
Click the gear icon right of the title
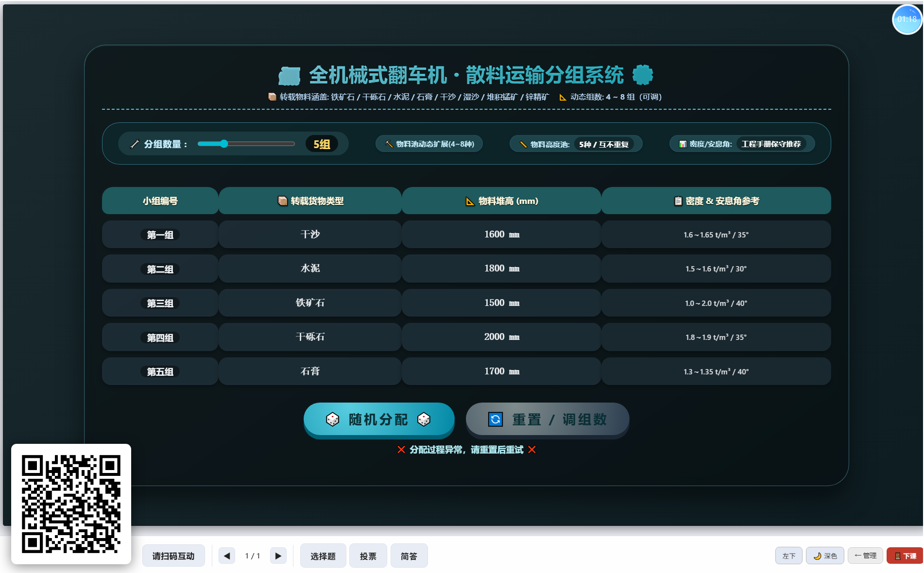coord(643,75)
